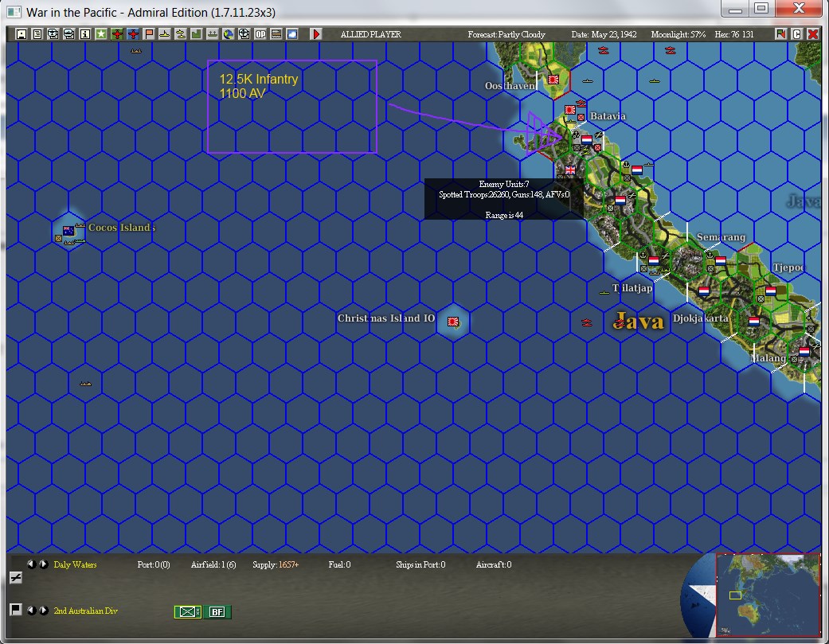Viewport: 829px width, 644px height.
Task: Open the information 'i' toolbar icon
Action: [84, 34]
